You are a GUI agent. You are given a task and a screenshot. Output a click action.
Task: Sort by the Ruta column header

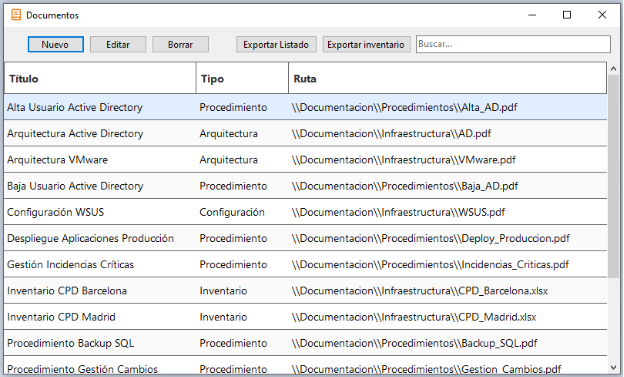447,78
